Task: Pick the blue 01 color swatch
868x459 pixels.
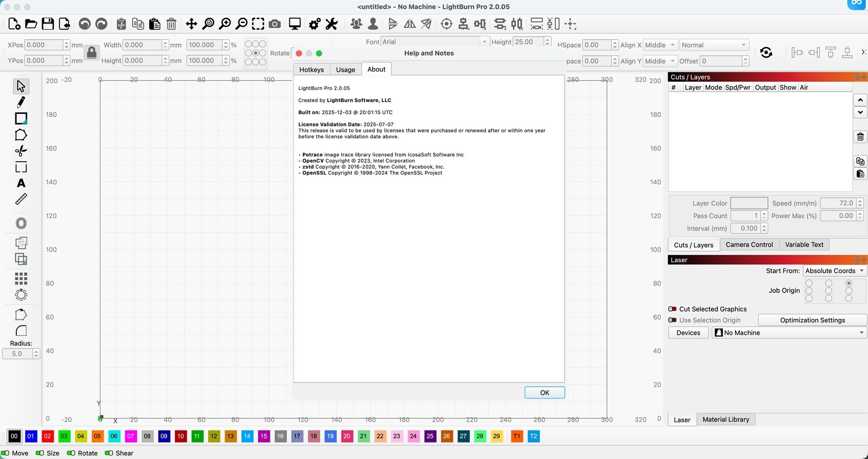Action: (x=31, y=436)
